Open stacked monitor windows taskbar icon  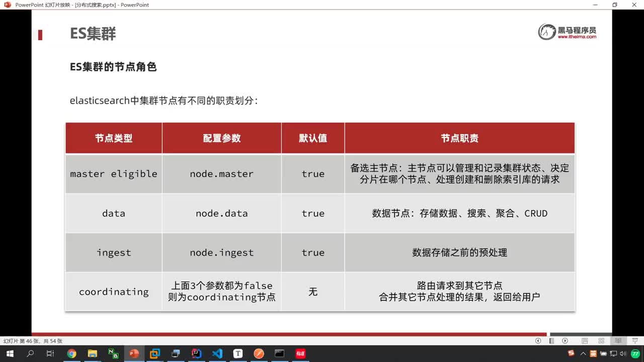[x=176, y=353]
